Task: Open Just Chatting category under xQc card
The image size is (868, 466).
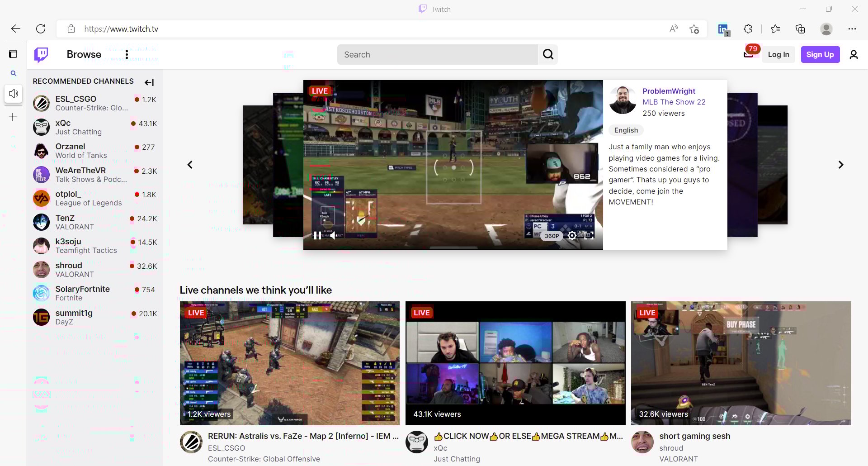Action: 457,459
